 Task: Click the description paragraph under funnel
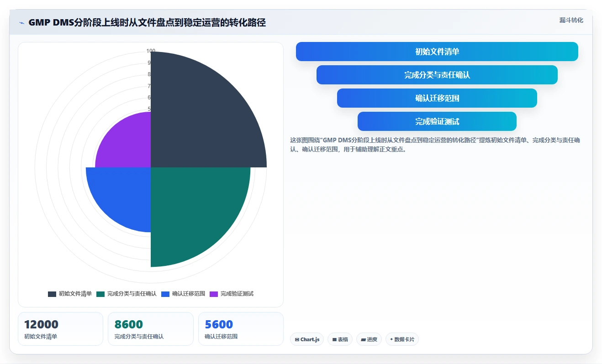click(435, 145)
